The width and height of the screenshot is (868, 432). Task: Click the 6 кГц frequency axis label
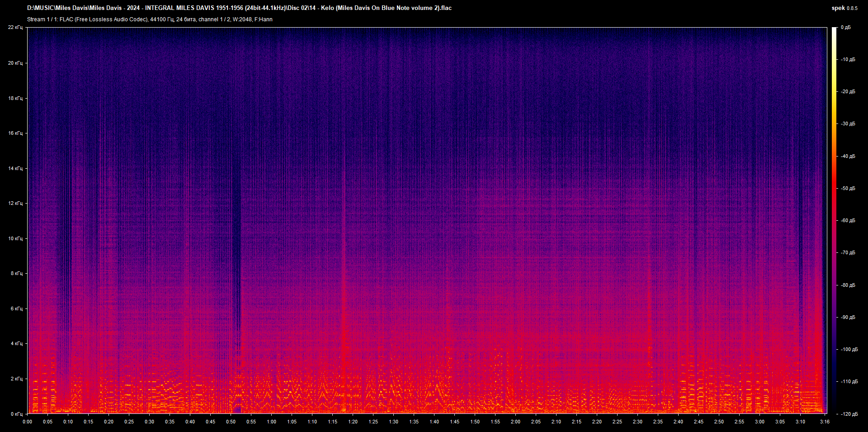coord(16,309)
